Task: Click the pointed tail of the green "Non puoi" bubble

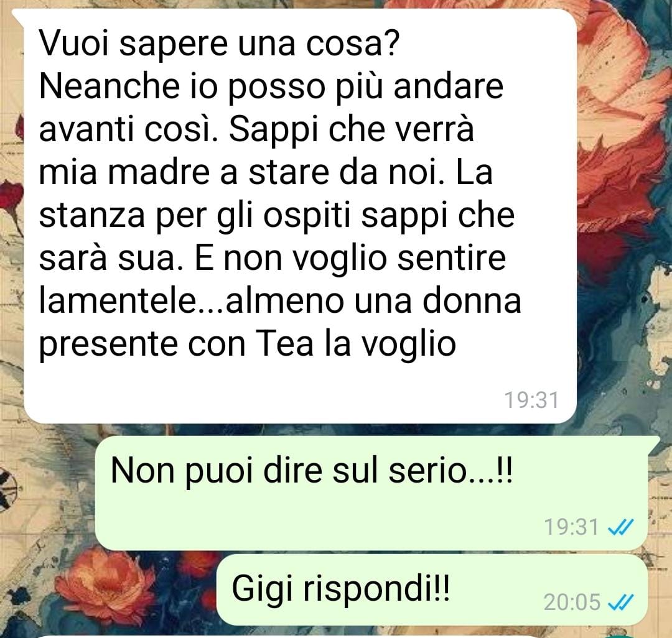Action: pos(653,443)
